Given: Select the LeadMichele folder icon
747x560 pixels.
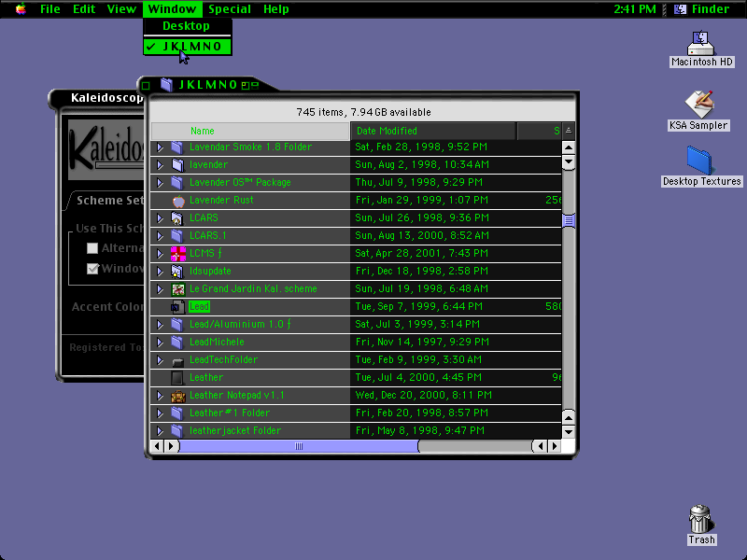Looking at the screenshot, I should tap(177, 342).
